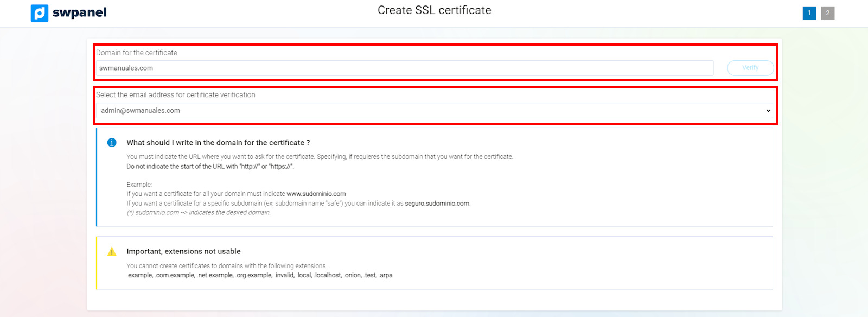This screenshot has width=868, height=317.
Task: Click the 'Domain for the certificate' label
Action: pyautogui.click(x=137, y=53)
